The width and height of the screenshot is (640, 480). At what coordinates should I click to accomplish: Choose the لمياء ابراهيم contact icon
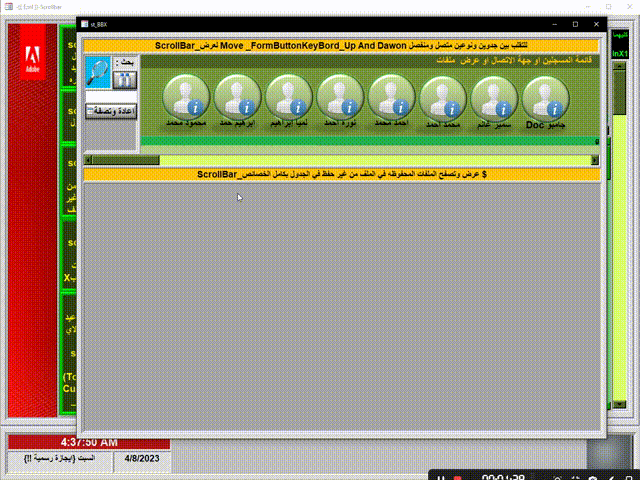click(x=288, y=98)
